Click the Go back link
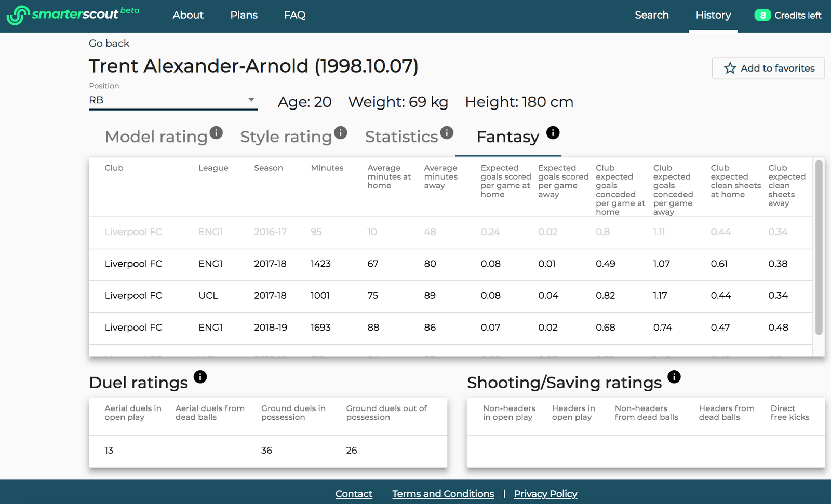The height and width of the screenshot is (504, 831). coord(109,44)
